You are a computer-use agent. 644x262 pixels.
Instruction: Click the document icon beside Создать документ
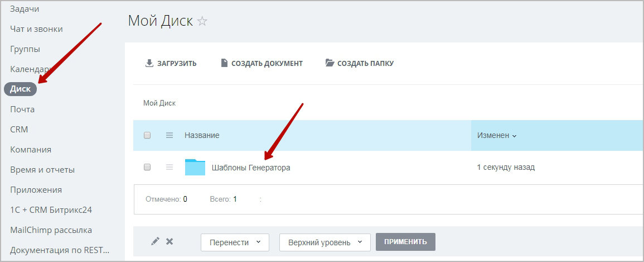224,63
